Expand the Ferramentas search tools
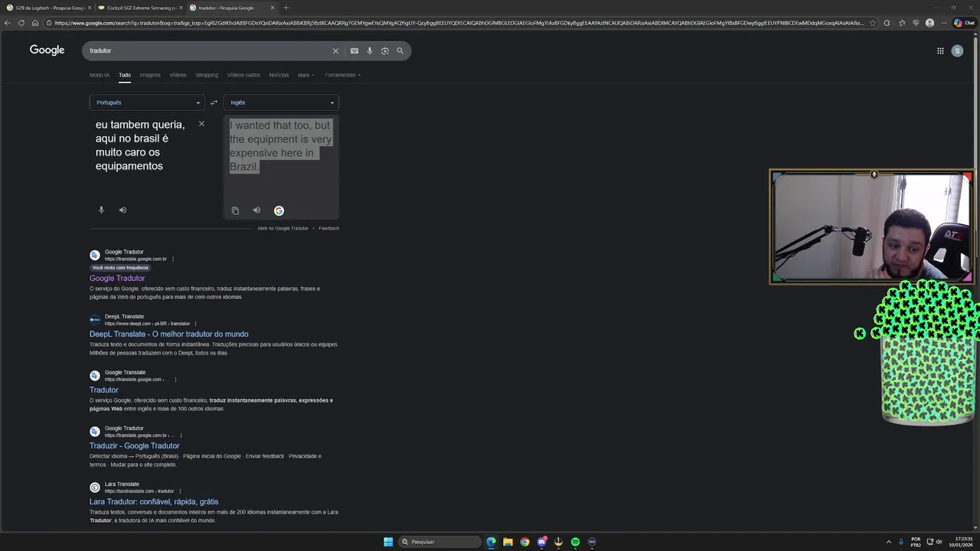This screenshot has width=980, height=551. (342, 75)
